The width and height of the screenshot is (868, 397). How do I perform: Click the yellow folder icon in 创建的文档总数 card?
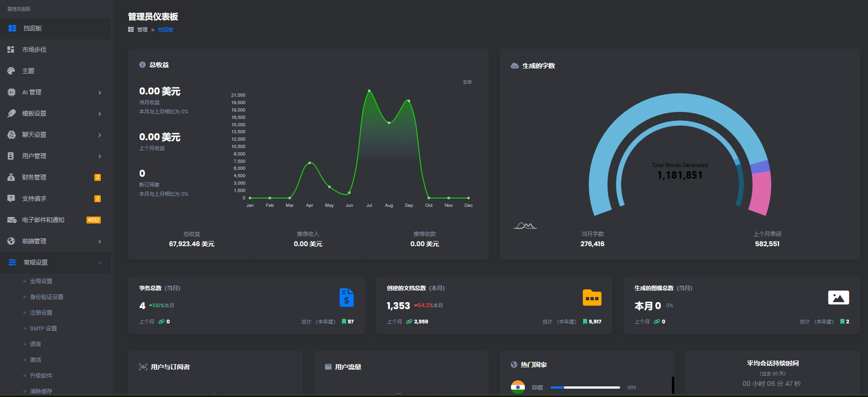pos(592,298)
